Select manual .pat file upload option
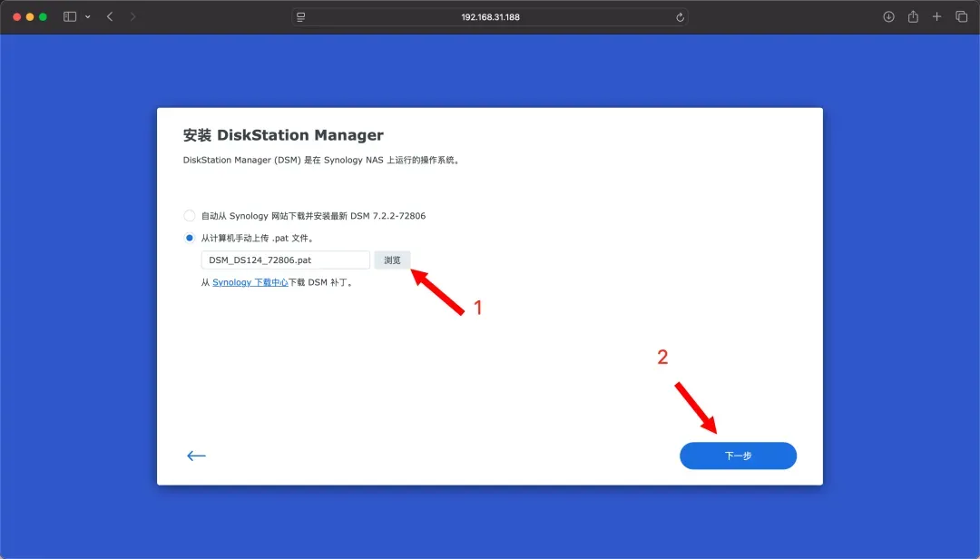980x559 pixels. (x=190, y=239)
